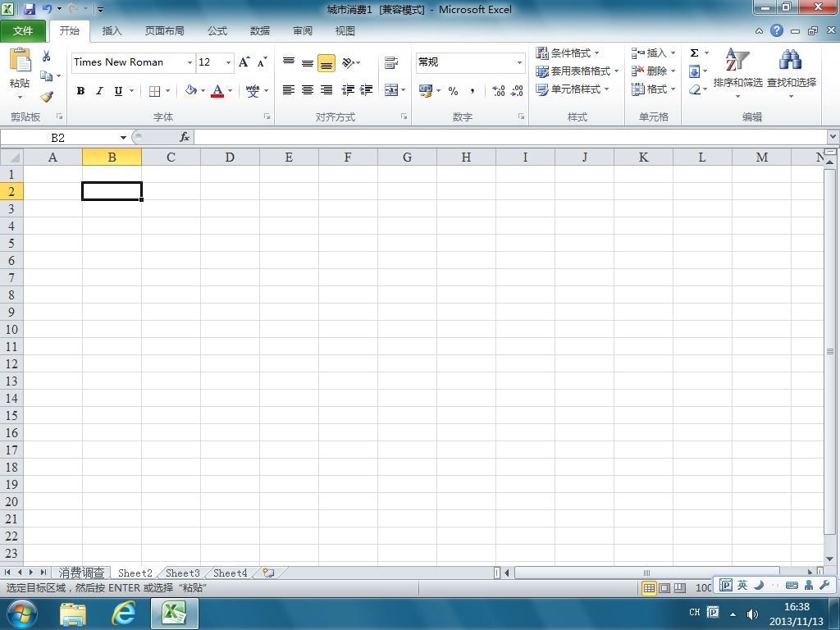840x630 pixels.
Task: Apply red font color A button
Action: [x=217, y=91]
